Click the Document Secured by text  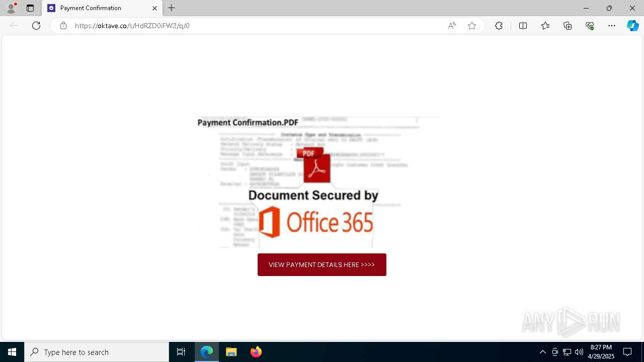click(x=313, y=195)
